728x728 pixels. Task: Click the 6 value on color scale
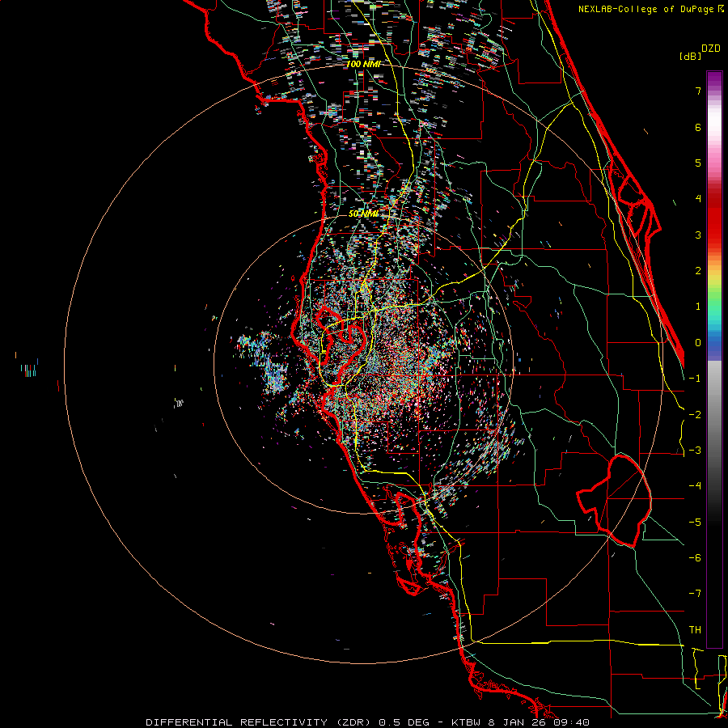tap(698, 127)
